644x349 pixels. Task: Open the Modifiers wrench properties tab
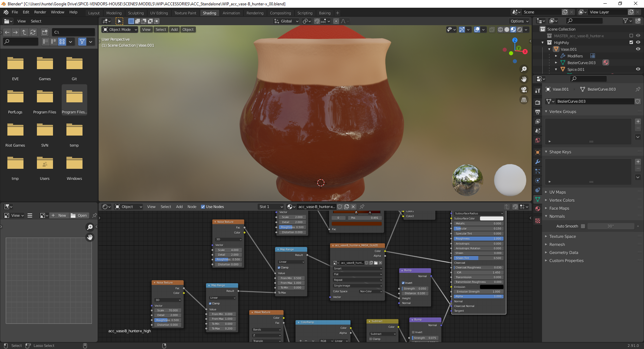[538, 162]
